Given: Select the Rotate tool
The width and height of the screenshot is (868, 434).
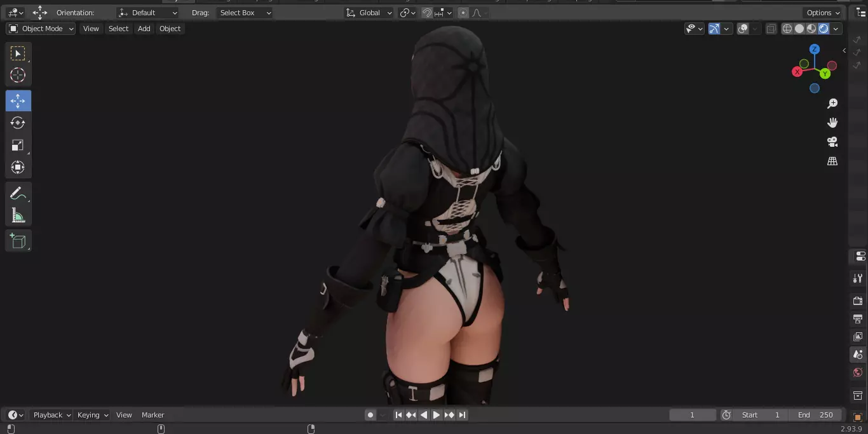Looking at the screenshot, I should [x=18, y=123].
